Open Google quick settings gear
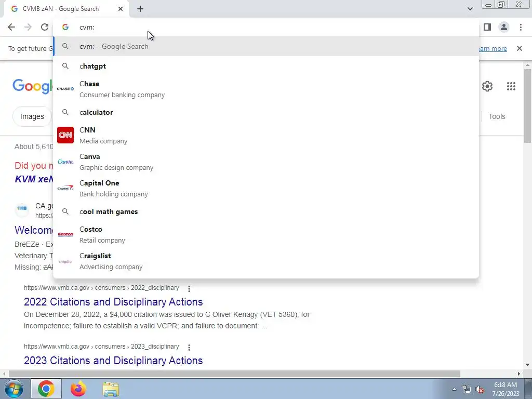 click(487, 86)
